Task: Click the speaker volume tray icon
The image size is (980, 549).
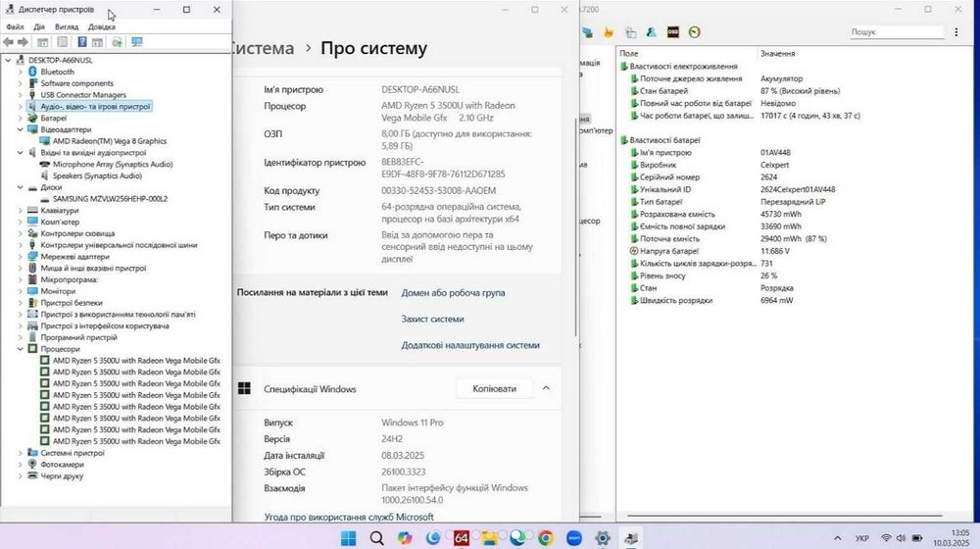Action: point(901,538)
